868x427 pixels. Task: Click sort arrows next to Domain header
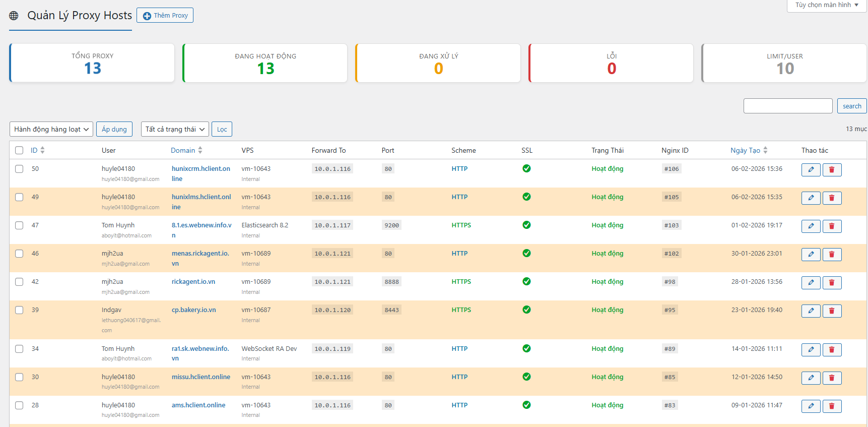[200, 150]
